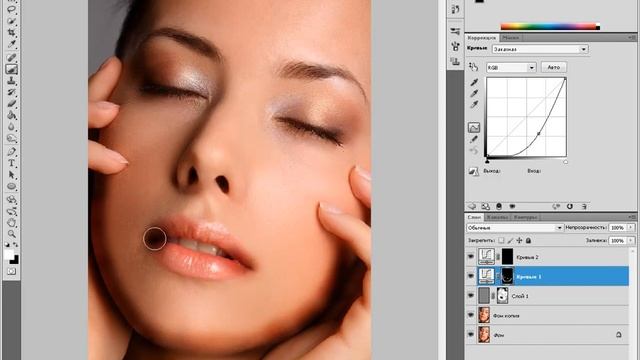Select the control point on the curve
This screenshot has width=640, height=360.
click(538, 133)
